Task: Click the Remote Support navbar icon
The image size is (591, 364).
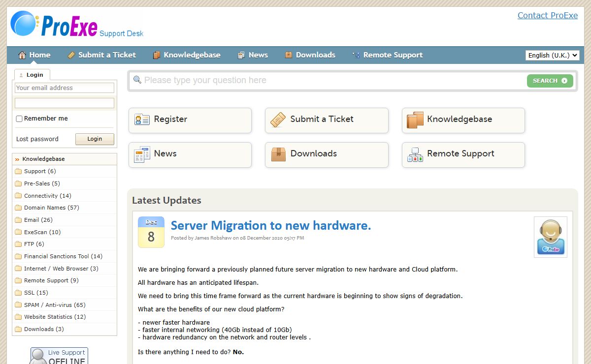Action: click(x=356, y=55)
